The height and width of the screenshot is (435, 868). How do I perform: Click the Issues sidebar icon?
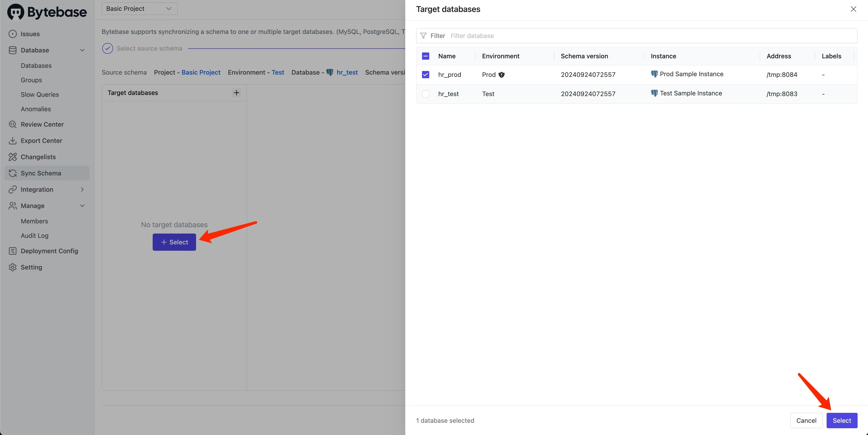coord(12,34)
